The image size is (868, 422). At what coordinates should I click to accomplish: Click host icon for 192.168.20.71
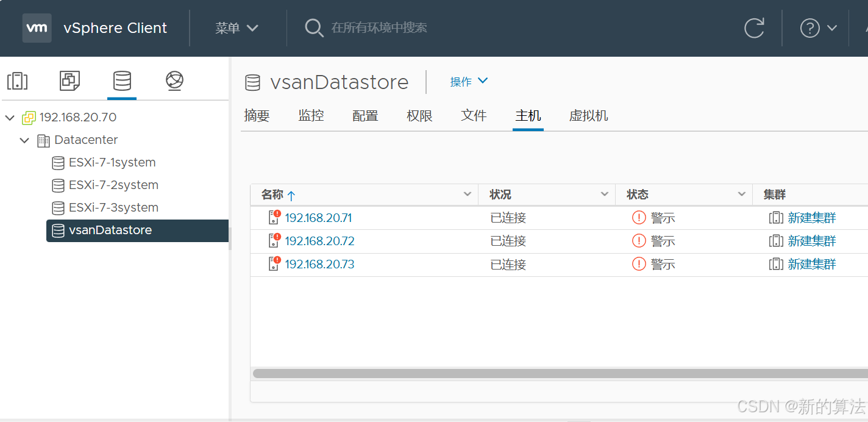click(274, 218)
